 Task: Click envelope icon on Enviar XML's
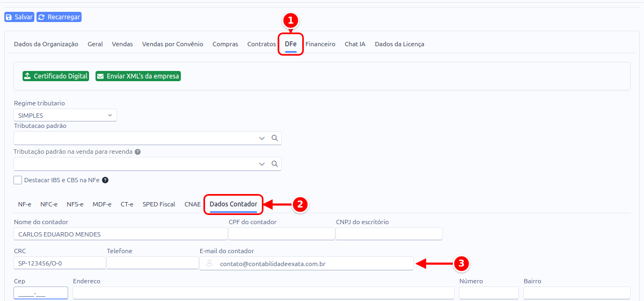100,76
